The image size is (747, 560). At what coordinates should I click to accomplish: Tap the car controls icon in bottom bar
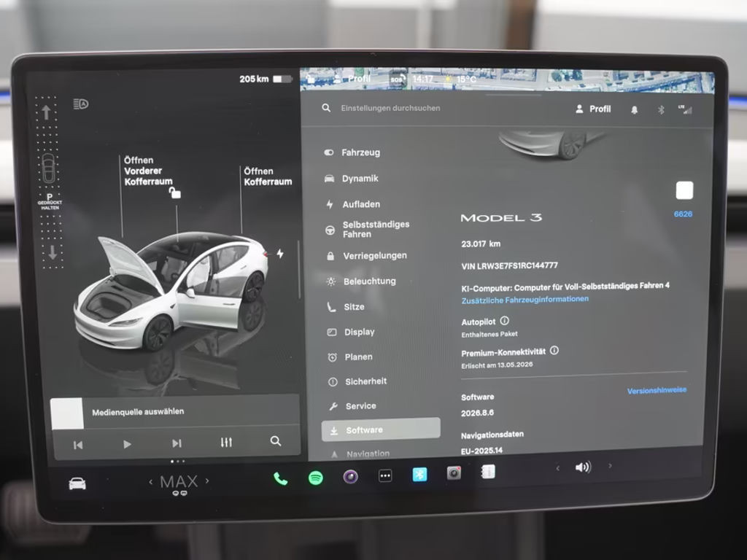77,484
